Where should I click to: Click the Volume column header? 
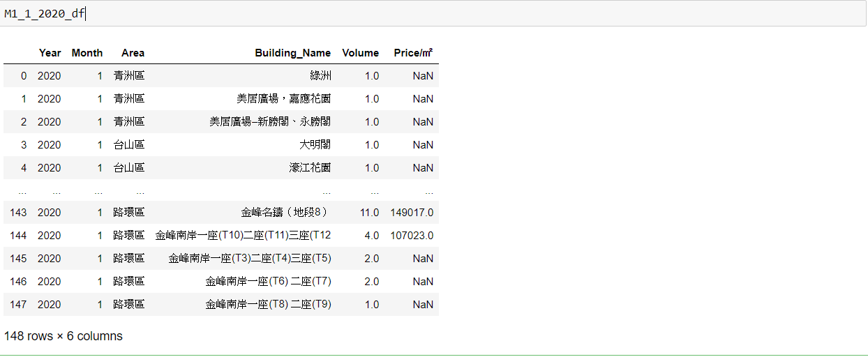361,53
